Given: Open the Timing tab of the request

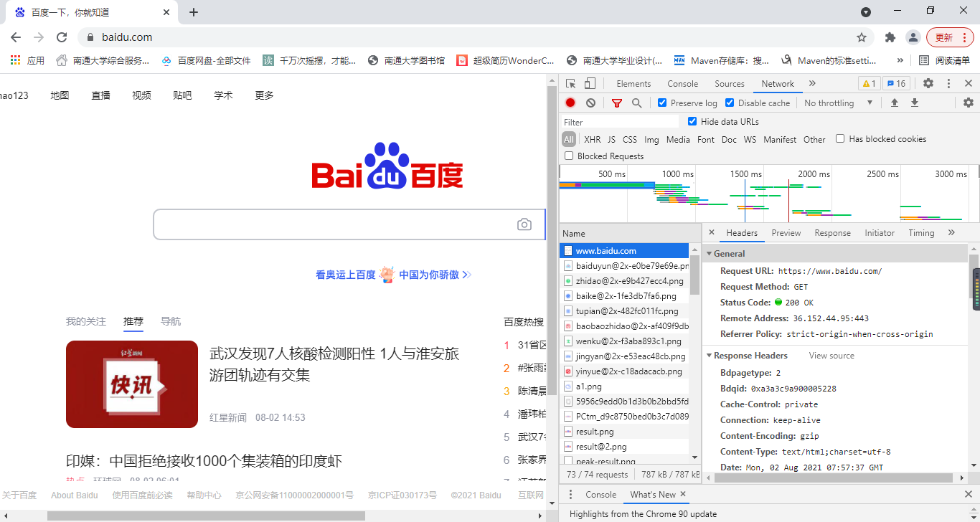Looking at the screenshot, I should pos(921,233).
